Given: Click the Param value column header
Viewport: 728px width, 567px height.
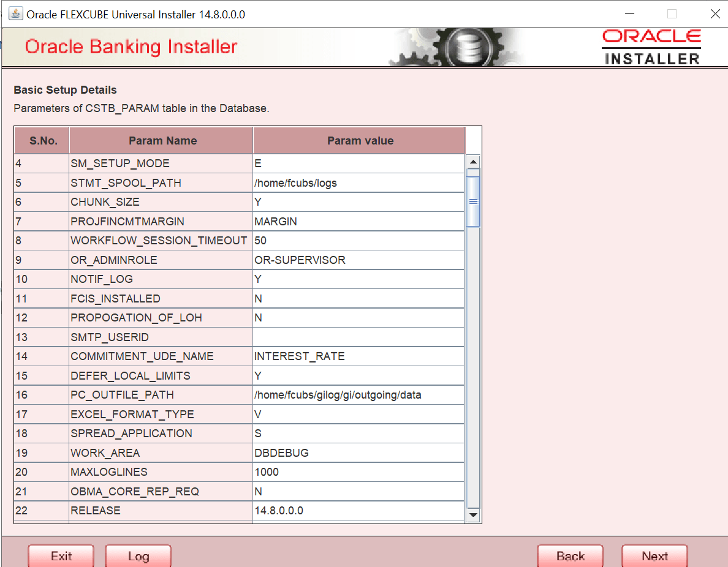Looking at the screenshot, I should click(359, 141).
